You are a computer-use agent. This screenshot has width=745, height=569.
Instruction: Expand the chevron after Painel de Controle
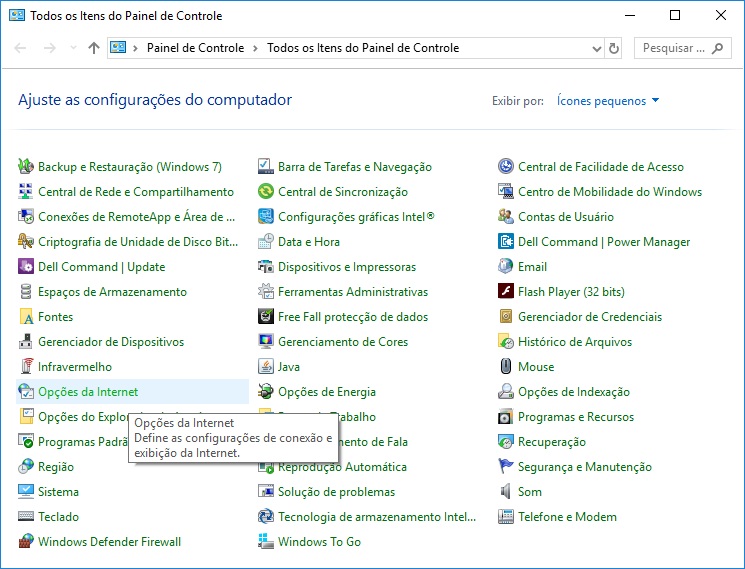[x=255, y=48]
